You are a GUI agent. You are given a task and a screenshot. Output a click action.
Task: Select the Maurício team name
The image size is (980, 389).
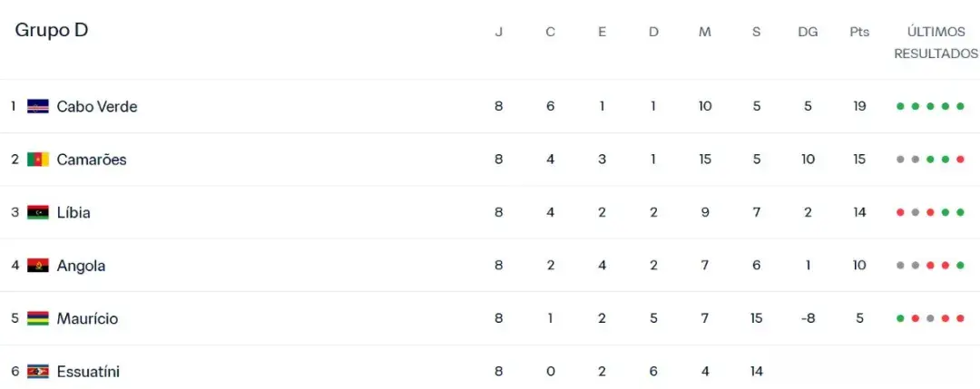tap(87, 318)
